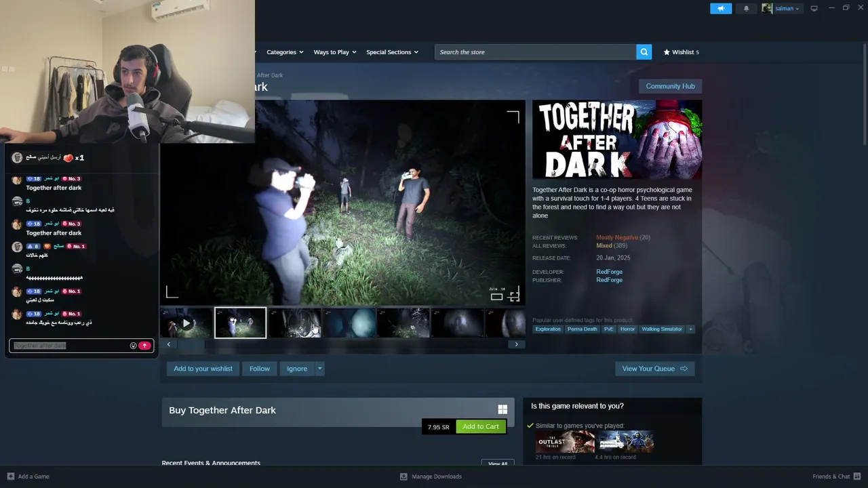This screenshot has width=868, height=488.
Task: Click the green Add to Cart button
Action: coord(481,426)
